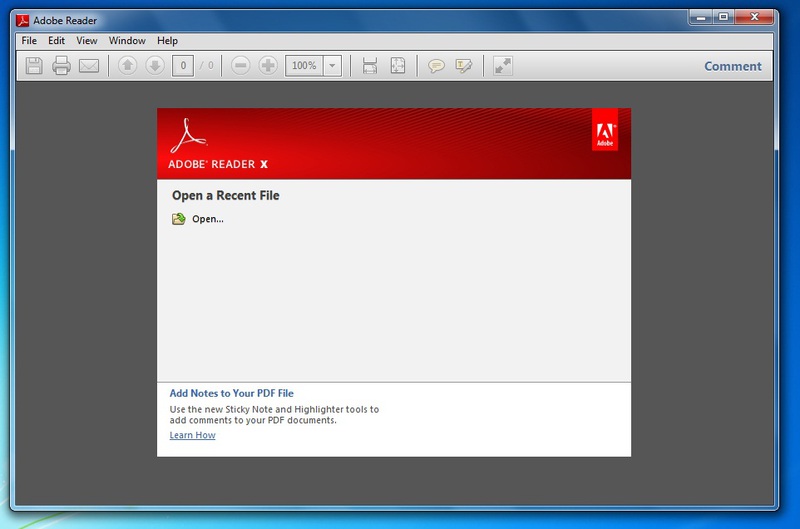The height and width of the screenshot is (529, 800).
Task: Expand the zoom percentage dropdown arrow
Action: 332,66
